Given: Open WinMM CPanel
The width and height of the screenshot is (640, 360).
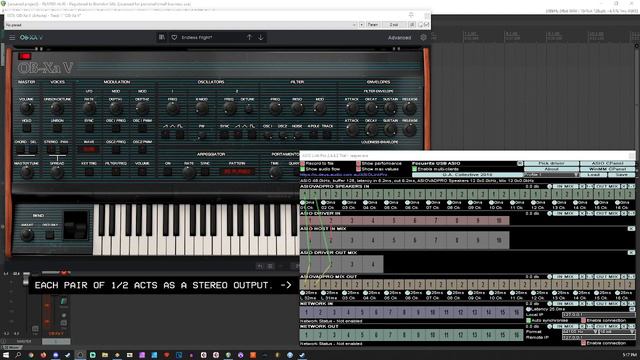Looking at the screenshot, I should point(607,169).
